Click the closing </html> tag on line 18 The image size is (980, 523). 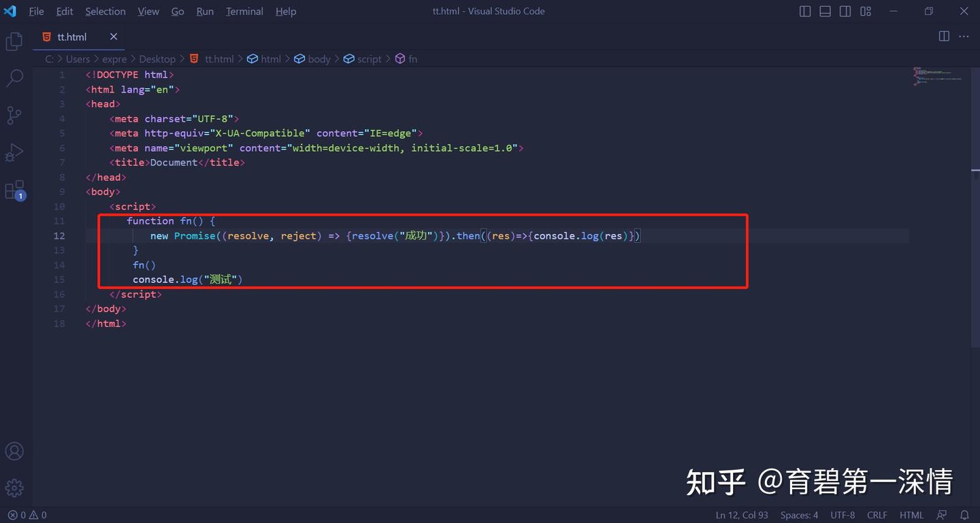pyautogui.click(x=106, y=324)
